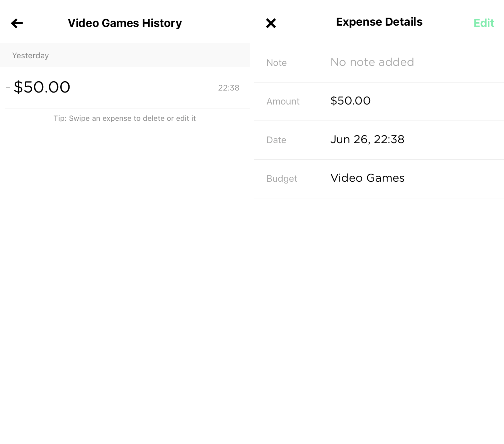Screen dimensions: 504x444
Task: Tap the Note field label
Action: pyautogui.click(x=277, y=63)
